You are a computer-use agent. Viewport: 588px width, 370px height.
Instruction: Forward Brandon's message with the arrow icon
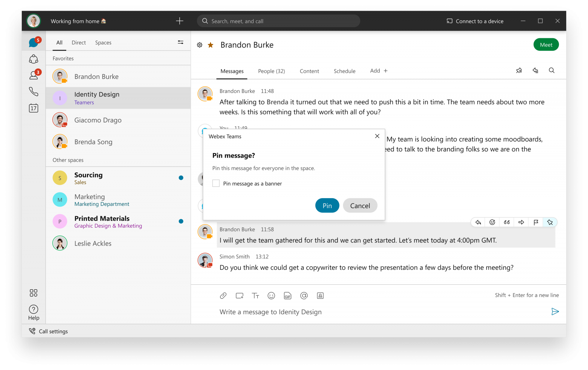pyautogui.click(x=521, y=222)
